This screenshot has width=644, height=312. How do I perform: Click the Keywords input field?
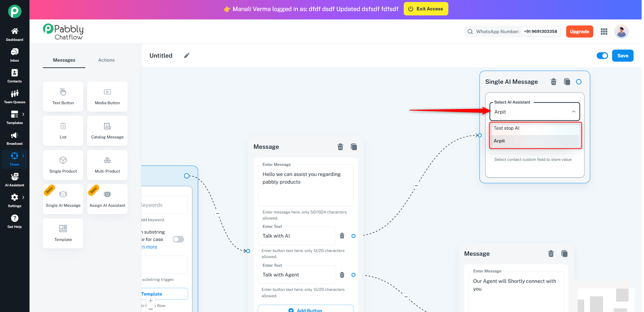[164, 205]
